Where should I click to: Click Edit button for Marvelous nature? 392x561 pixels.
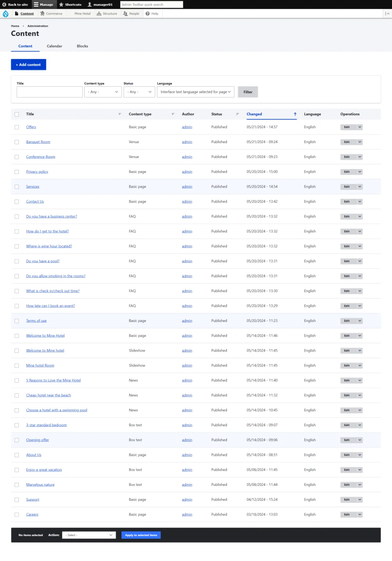point(348,485)
